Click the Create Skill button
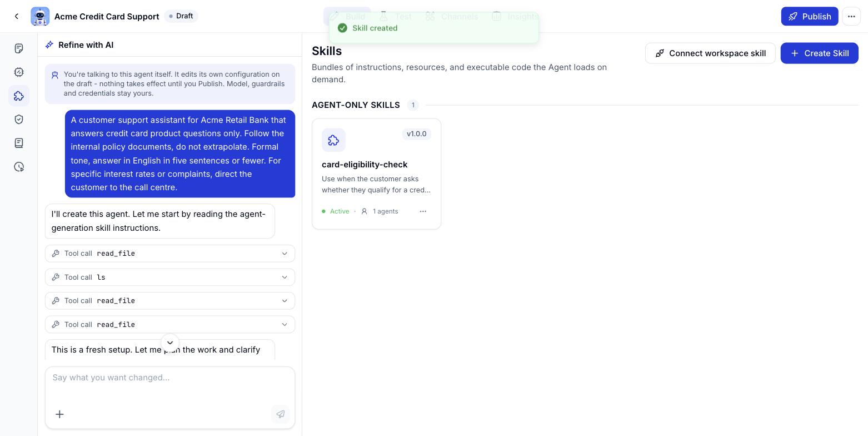Screen dimensions: 868x436 819,53
